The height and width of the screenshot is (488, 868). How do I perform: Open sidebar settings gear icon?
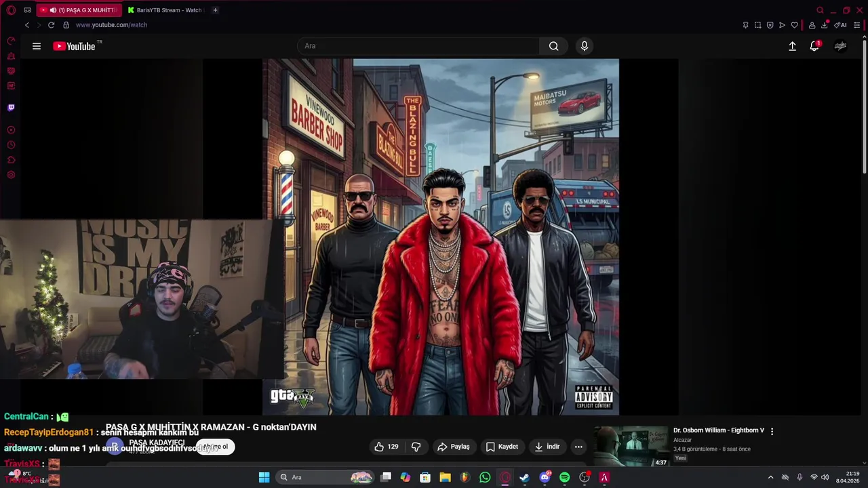point(11,175)
